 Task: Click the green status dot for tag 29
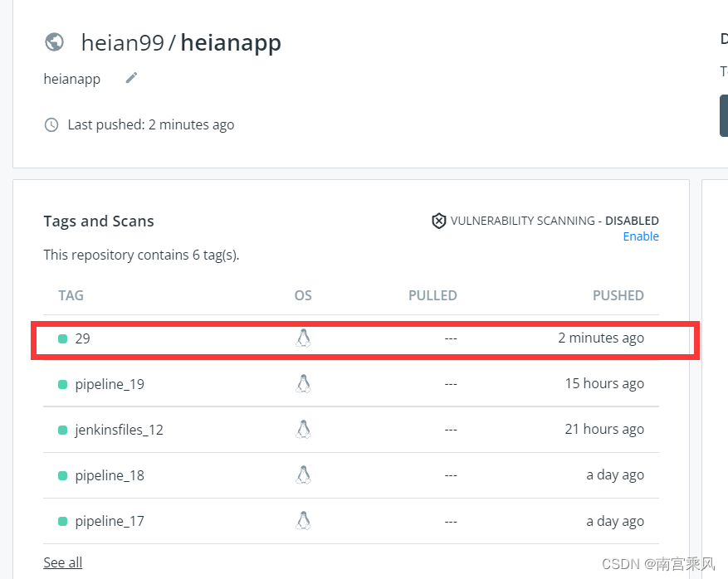(x=63, y=338)
